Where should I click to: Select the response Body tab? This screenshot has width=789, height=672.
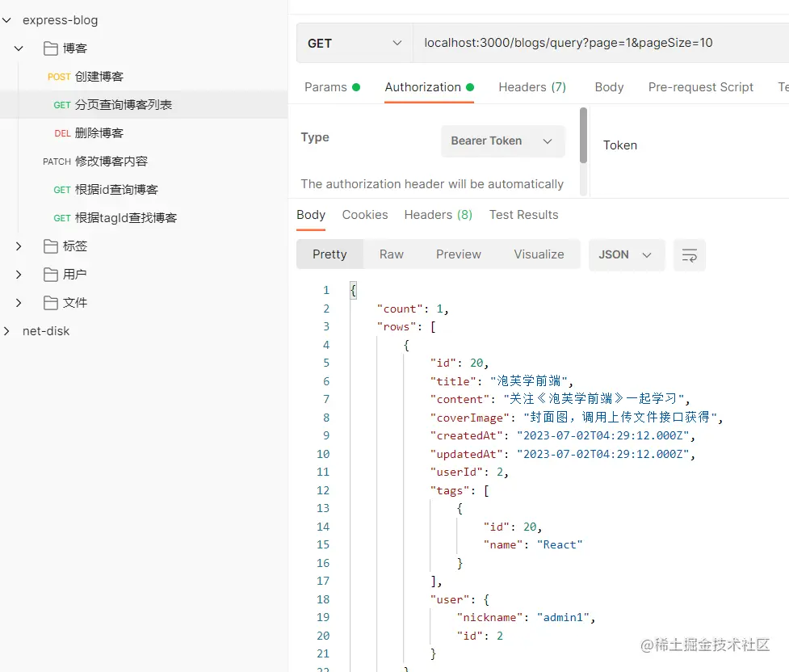(311, 215)
